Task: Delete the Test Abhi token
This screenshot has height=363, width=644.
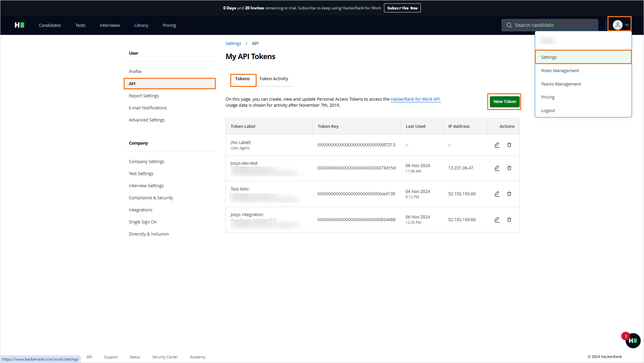Action: 509,194
